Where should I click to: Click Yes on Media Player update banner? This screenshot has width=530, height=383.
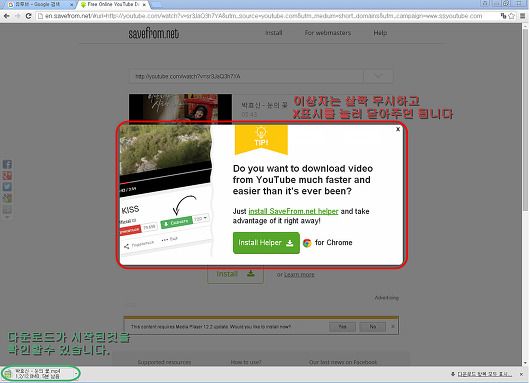[342, 327]
